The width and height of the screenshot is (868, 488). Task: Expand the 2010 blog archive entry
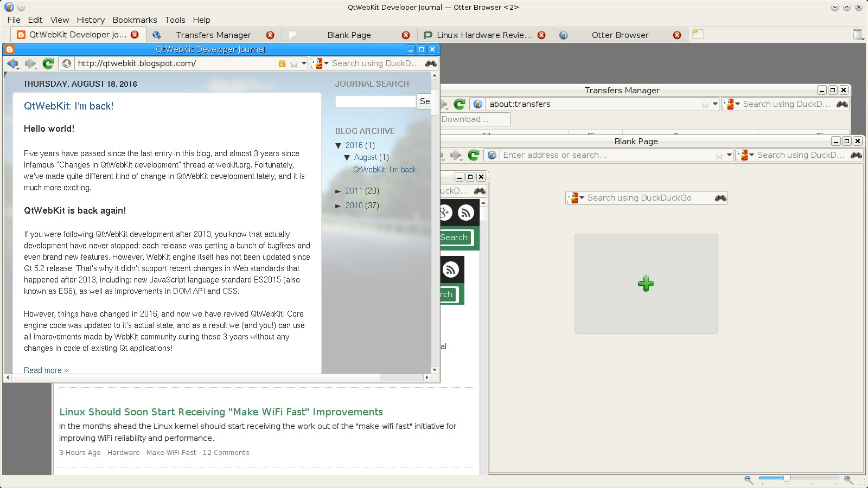click(339, 206)
